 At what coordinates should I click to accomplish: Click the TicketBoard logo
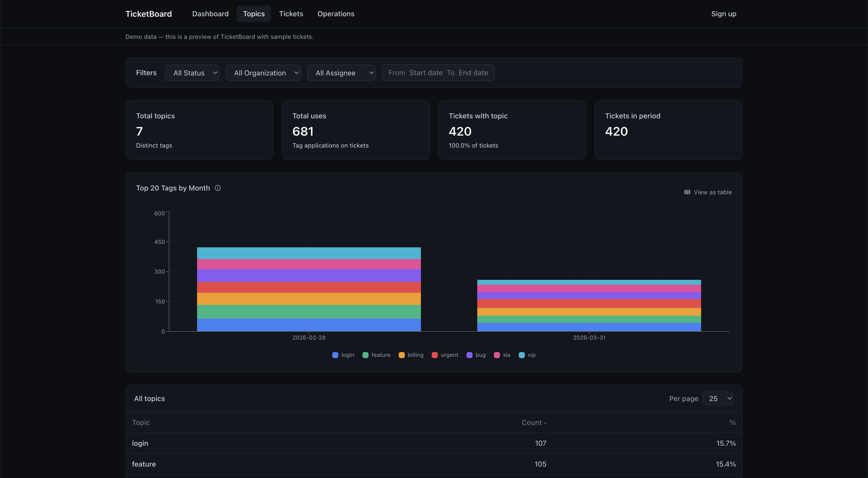148,14
